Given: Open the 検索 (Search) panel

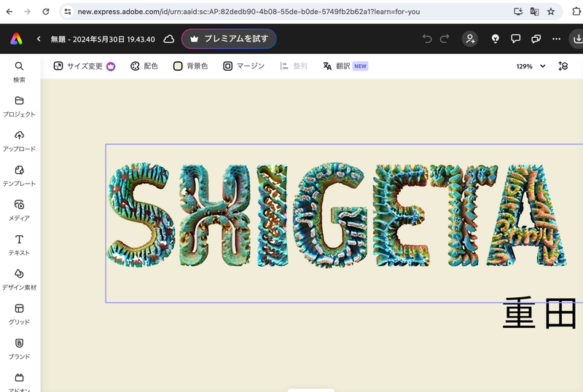Looking at the screenshot, I should point(20,72).
